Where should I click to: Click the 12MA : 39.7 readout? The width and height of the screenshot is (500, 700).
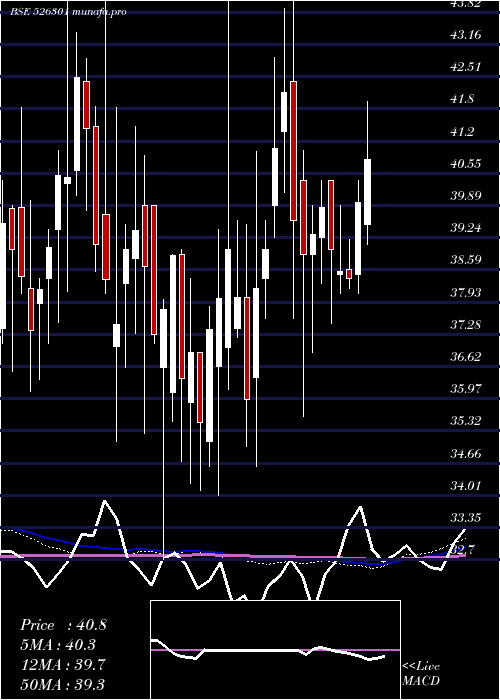[63, 664]
